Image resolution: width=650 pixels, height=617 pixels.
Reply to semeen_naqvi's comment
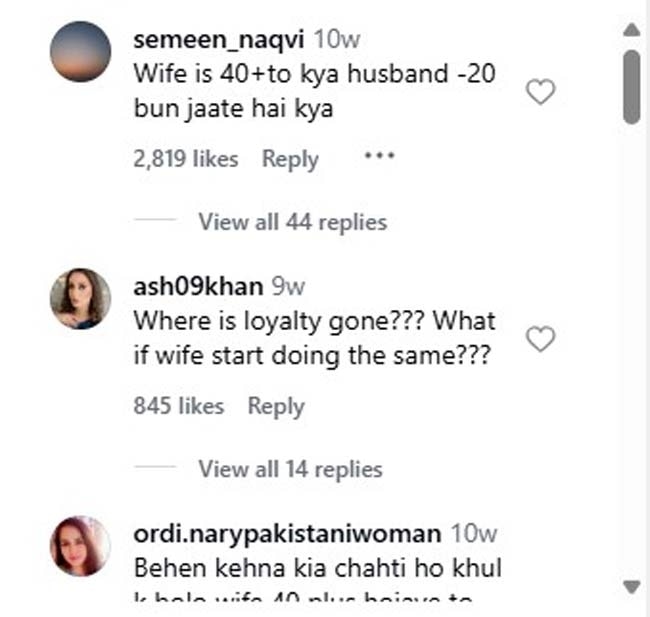[x=290, y=159]
